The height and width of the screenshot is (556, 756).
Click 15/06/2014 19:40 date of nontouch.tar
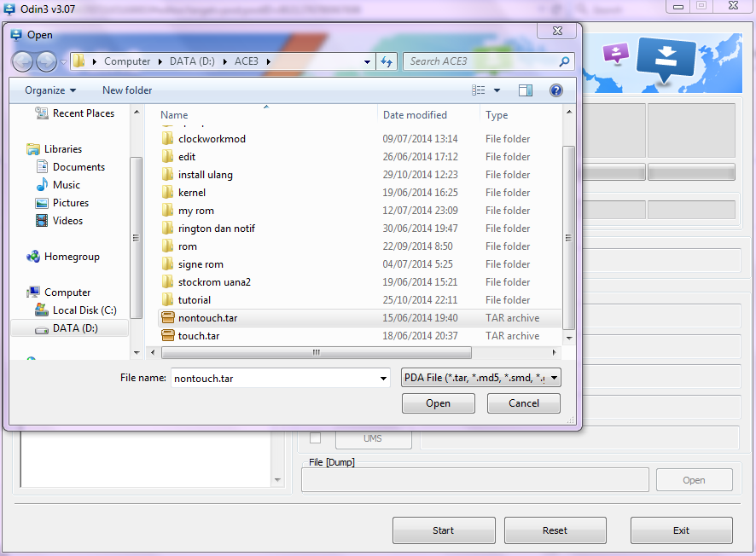point(420,318)
